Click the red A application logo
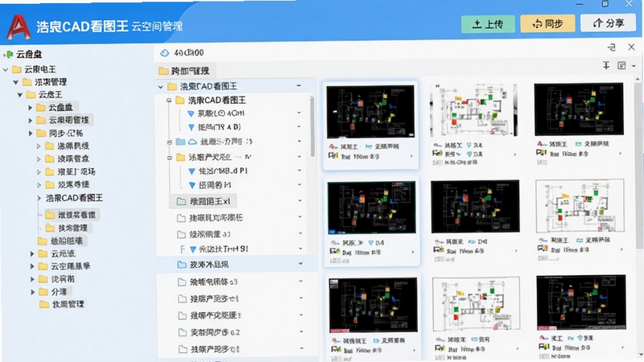 (x=19, y=27)
